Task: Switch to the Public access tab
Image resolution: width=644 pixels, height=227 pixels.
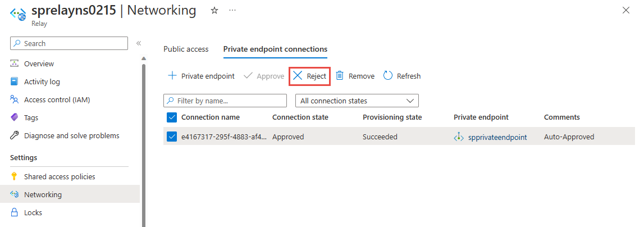Action: (x=186, y=49)
